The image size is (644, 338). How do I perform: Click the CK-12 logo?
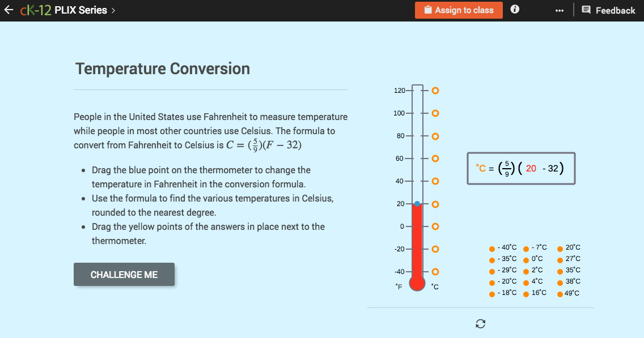(x=35, y=10)
